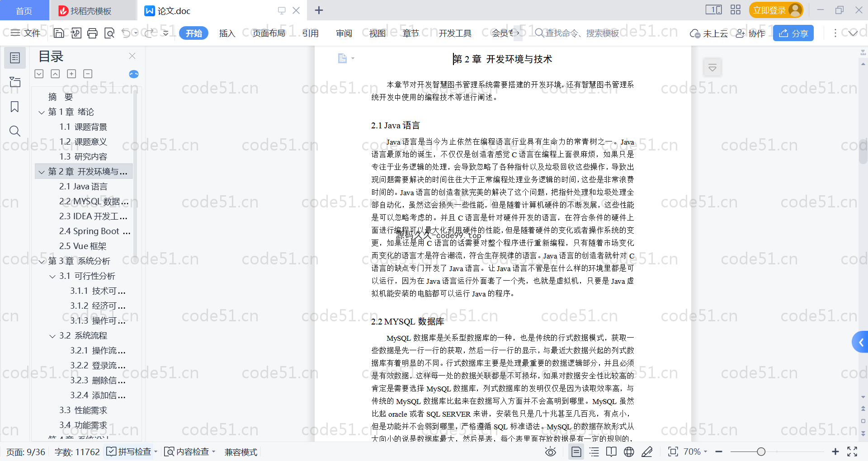Select the 页面布局 ribbon tab

269,33
